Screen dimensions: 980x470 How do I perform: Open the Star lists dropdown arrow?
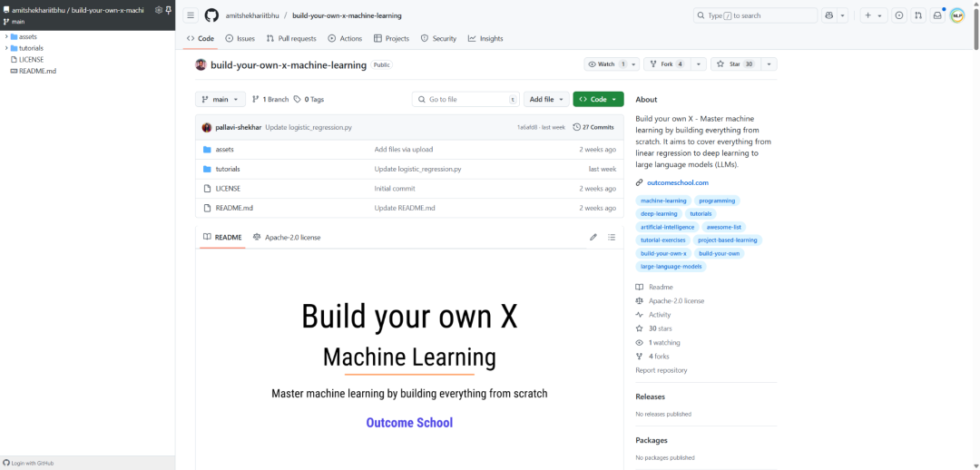(769, 64)
